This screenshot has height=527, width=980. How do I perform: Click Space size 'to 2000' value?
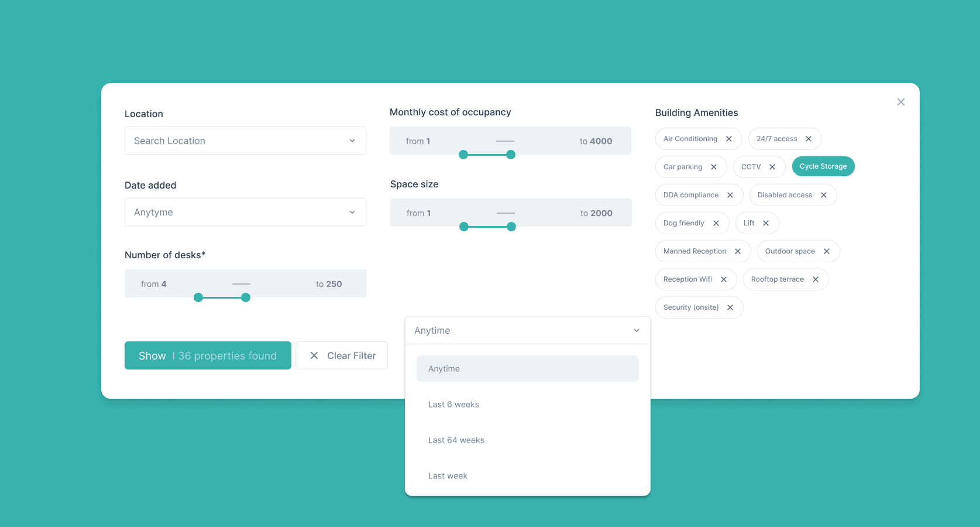596,213
